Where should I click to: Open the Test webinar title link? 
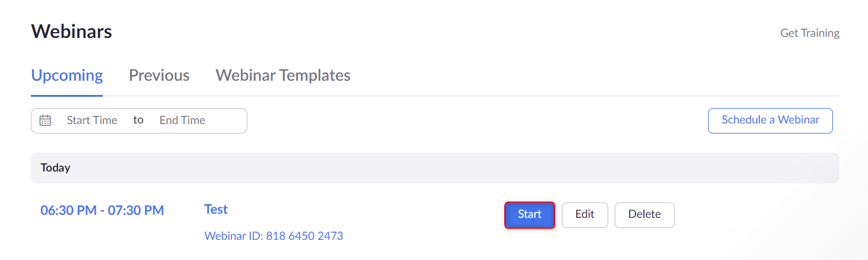(216, 209)
